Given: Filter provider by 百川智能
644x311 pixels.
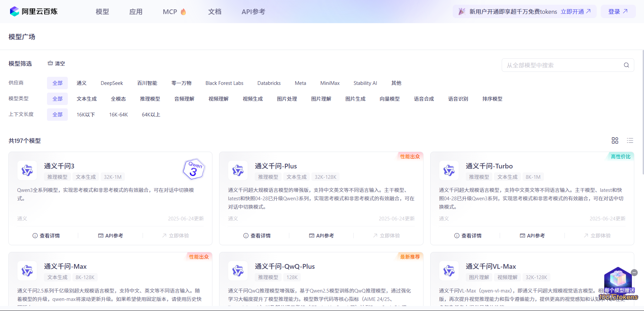Looking at the screenshot, I should point(147,83).
